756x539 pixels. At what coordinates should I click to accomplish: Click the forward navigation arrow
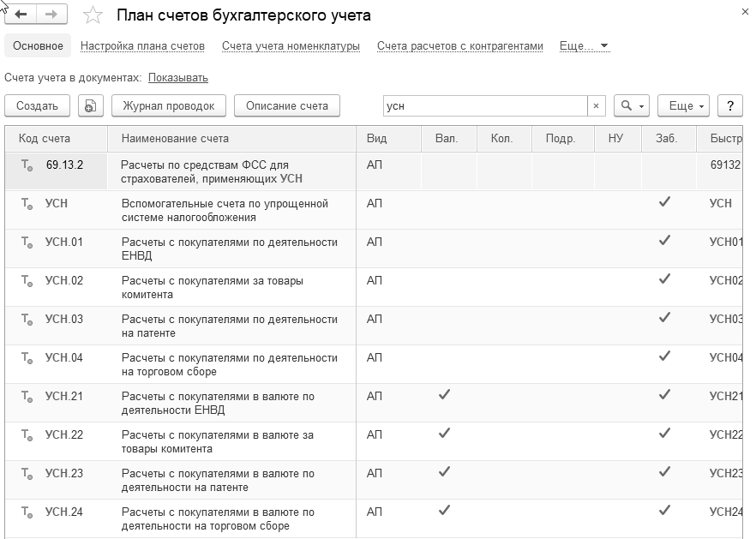(51, 15)
